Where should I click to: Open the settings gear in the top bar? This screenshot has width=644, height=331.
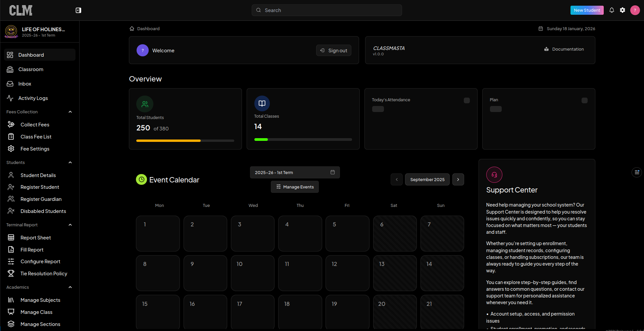tap(623, 10)
